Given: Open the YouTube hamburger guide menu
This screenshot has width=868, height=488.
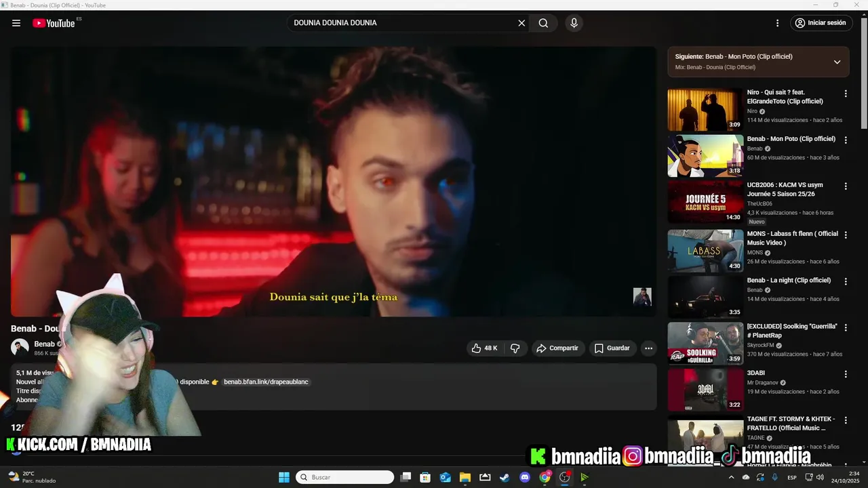Looking at the screenshot, I should pyautogui.click(x=16, y=23).
